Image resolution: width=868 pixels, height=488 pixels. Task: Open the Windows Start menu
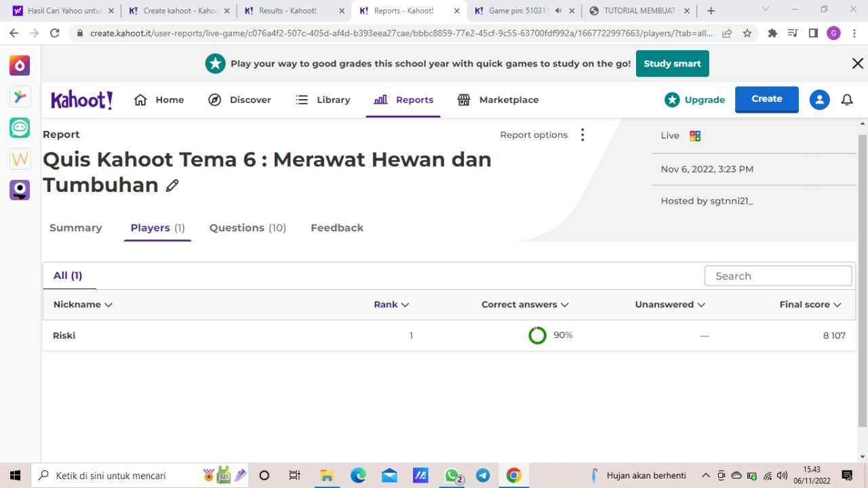click(x=15, y=476)
